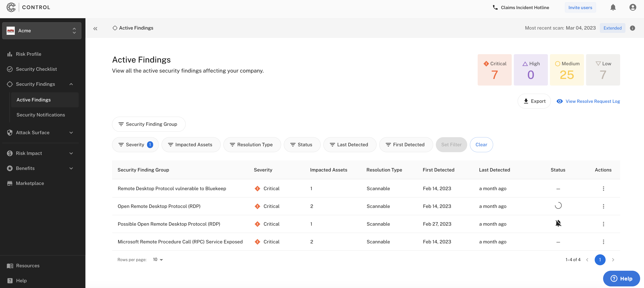Open the Resolution Type filter dropdown
This screenshot has width=644, height=288.
252,145
